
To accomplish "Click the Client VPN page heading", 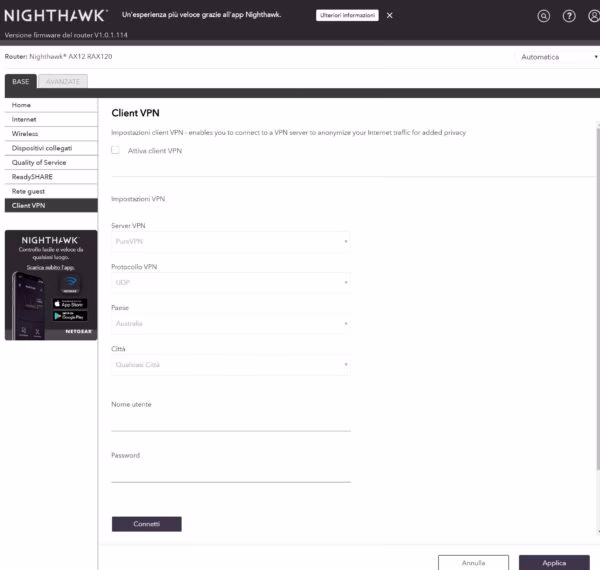I will [x=135, y=113].
